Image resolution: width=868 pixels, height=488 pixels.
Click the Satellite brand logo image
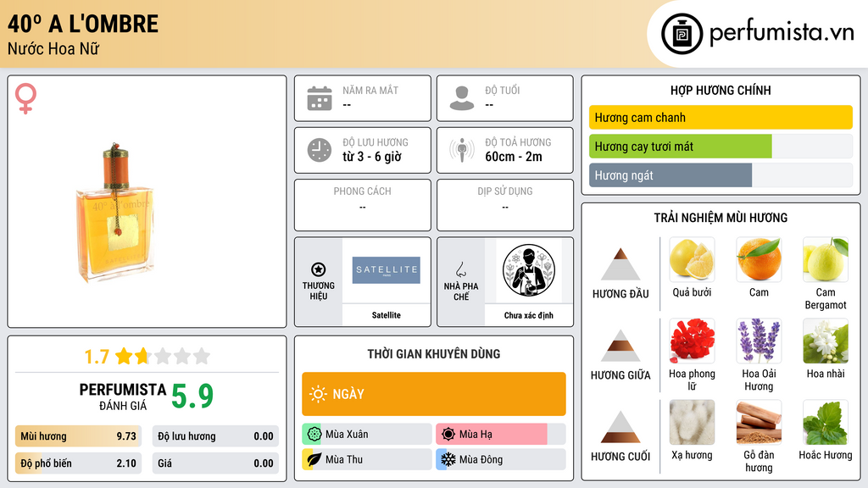point(386,270)
